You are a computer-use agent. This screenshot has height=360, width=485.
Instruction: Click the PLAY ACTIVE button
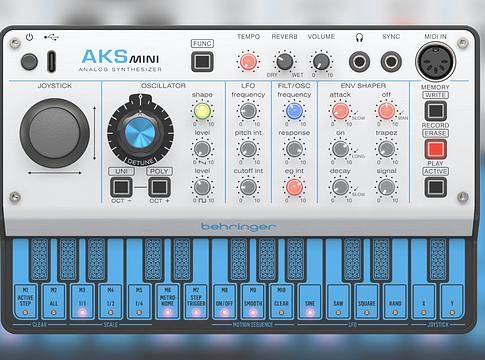pos(435,187)
